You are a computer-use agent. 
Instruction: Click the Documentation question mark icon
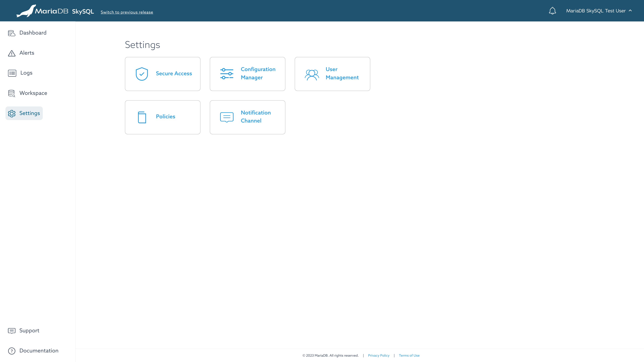click(12, 351)
